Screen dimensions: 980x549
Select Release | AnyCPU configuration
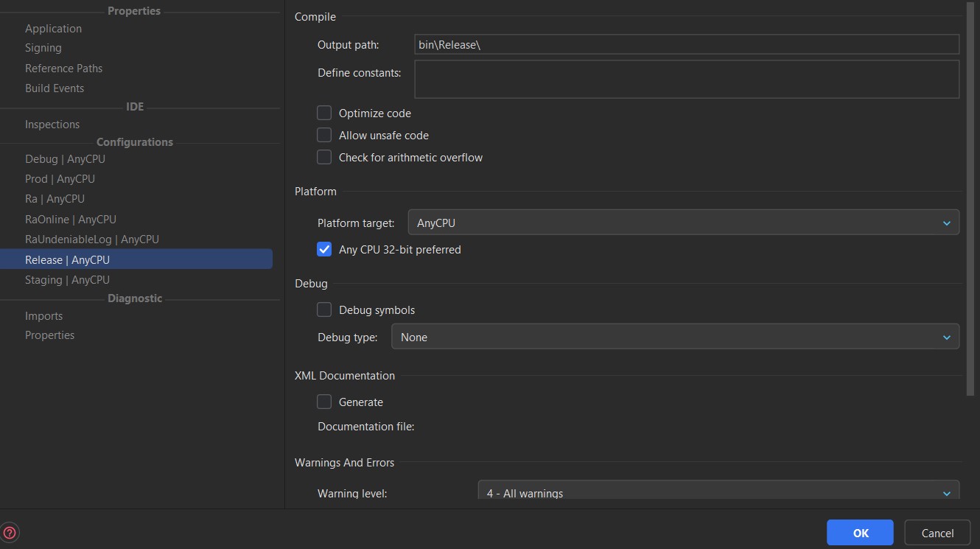pos(136,259)
